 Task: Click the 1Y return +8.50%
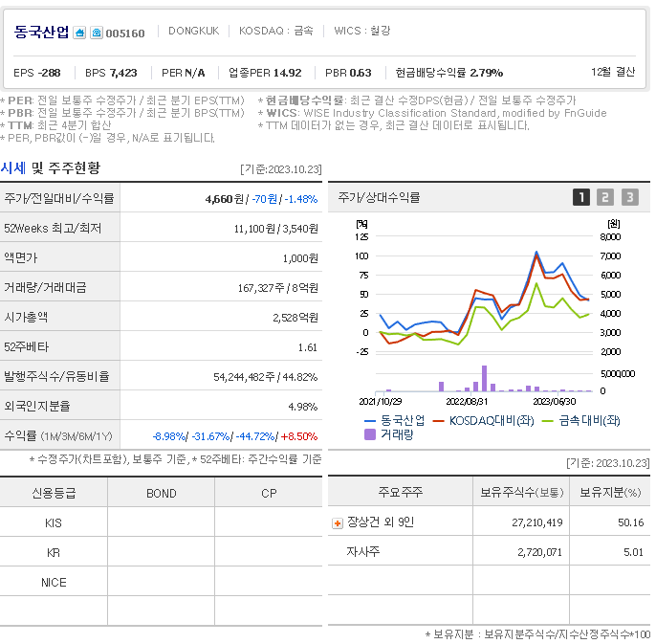(x=299, y=436)
